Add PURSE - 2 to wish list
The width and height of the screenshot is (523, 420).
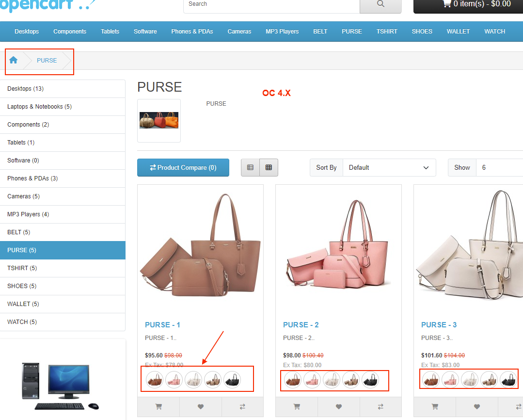click(339, 406)
